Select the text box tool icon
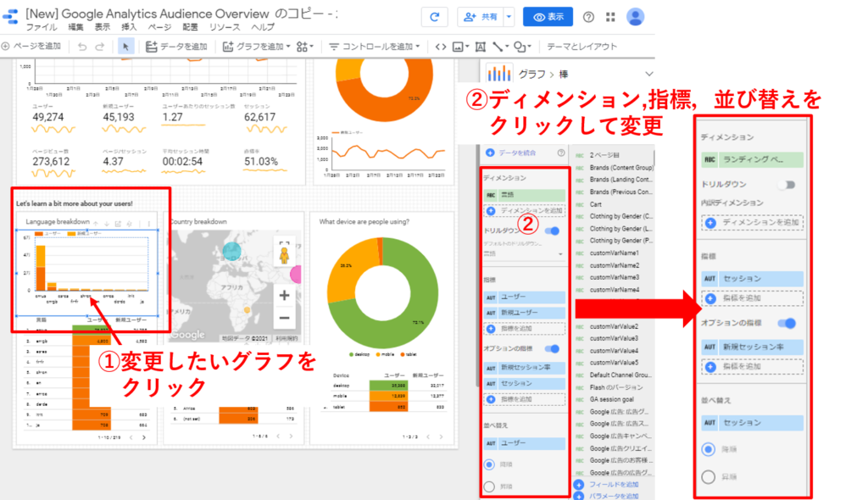 click(x=481, y=47)
